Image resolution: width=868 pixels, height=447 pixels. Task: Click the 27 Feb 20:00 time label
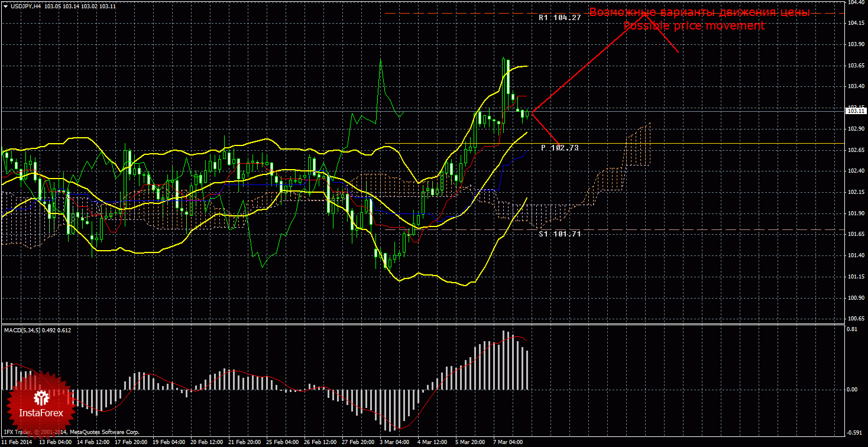pyautogui.click(x=358, y=442)
